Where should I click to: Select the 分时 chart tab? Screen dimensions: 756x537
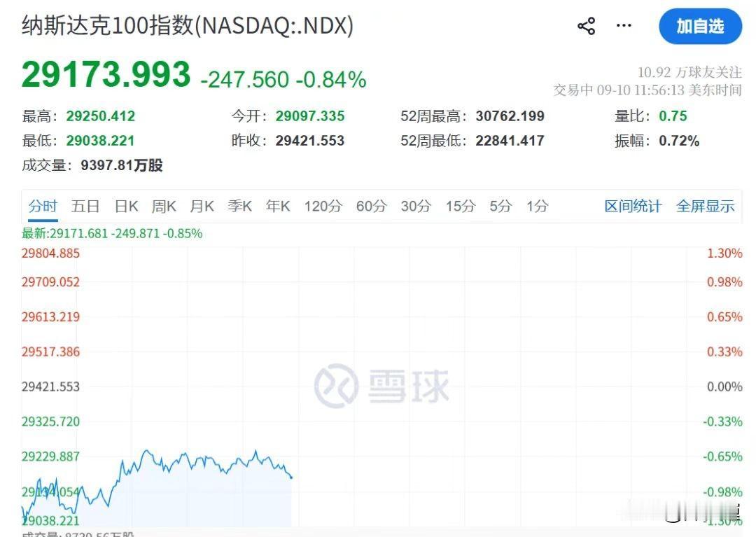click(x=43, y=207)
